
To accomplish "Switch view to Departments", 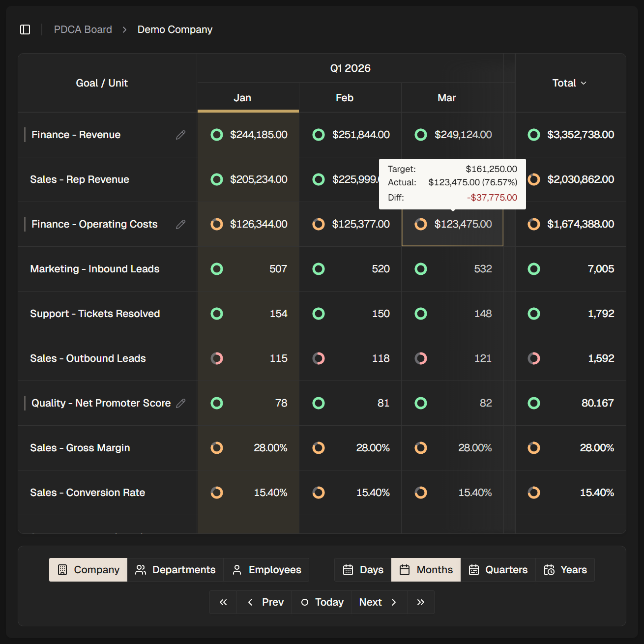I will coord(176,570).
